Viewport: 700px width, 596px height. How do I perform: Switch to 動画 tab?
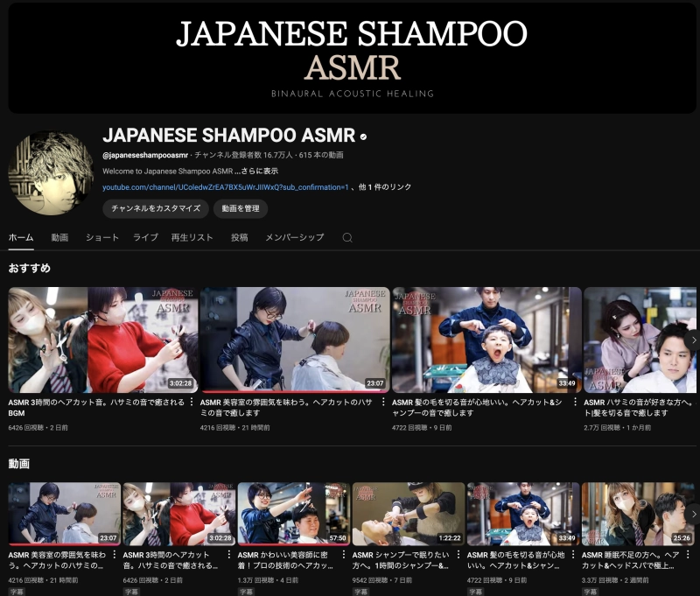point(59,237)
